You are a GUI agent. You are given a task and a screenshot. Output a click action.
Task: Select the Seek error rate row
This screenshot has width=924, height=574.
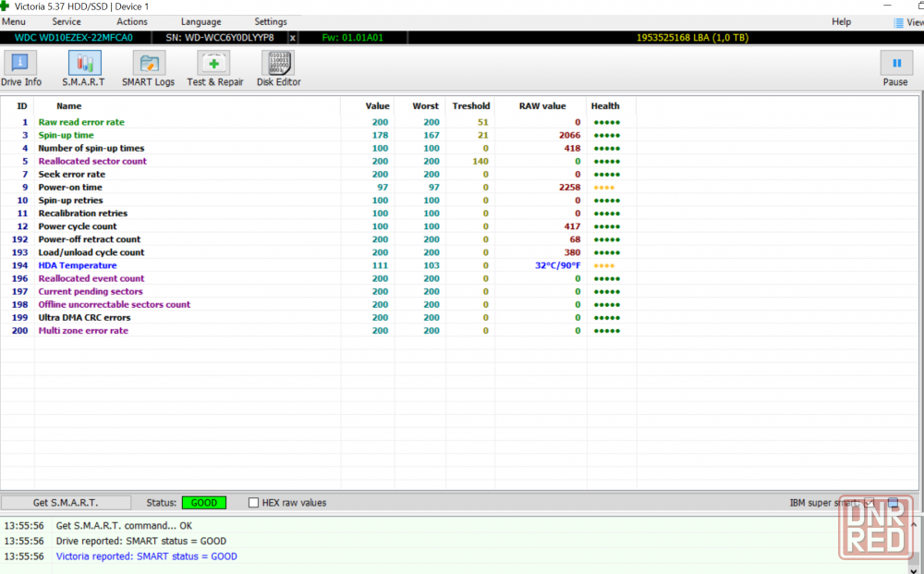point(318,174)
